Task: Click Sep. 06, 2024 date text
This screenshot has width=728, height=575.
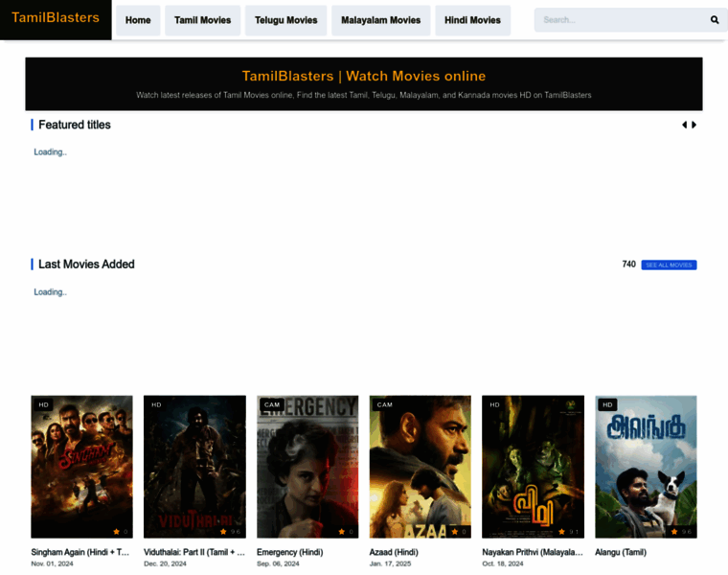Action: point(278,563)
